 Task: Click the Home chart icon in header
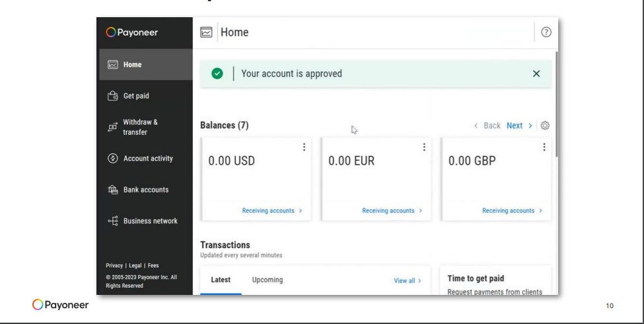(206, 32)
